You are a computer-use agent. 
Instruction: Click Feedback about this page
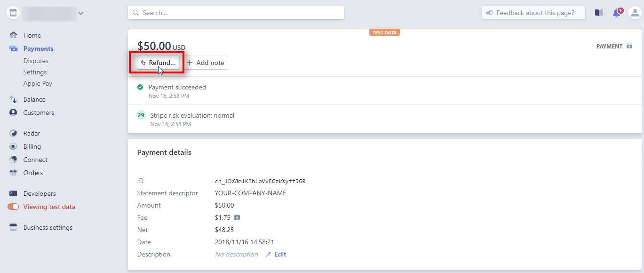point(533,13)
